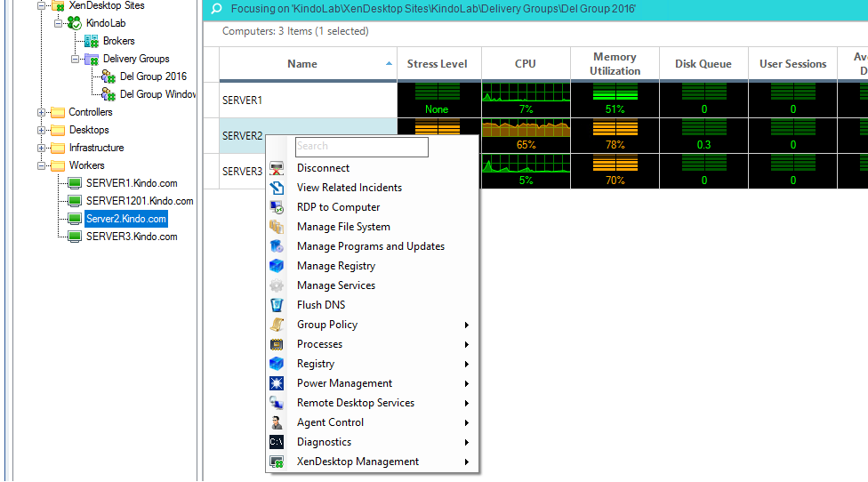Select the Infrastructure folder label

click(96, 148)
